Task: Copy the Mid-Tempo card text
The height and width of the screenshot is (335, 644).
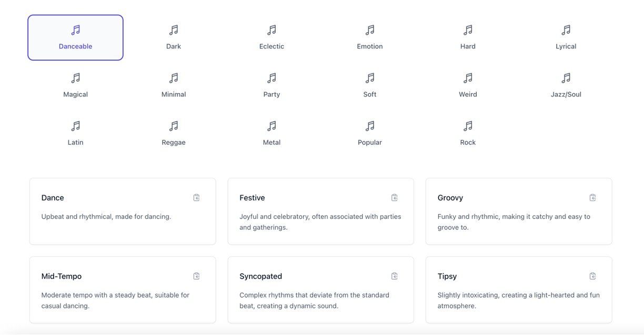Action: pos(196,276)
